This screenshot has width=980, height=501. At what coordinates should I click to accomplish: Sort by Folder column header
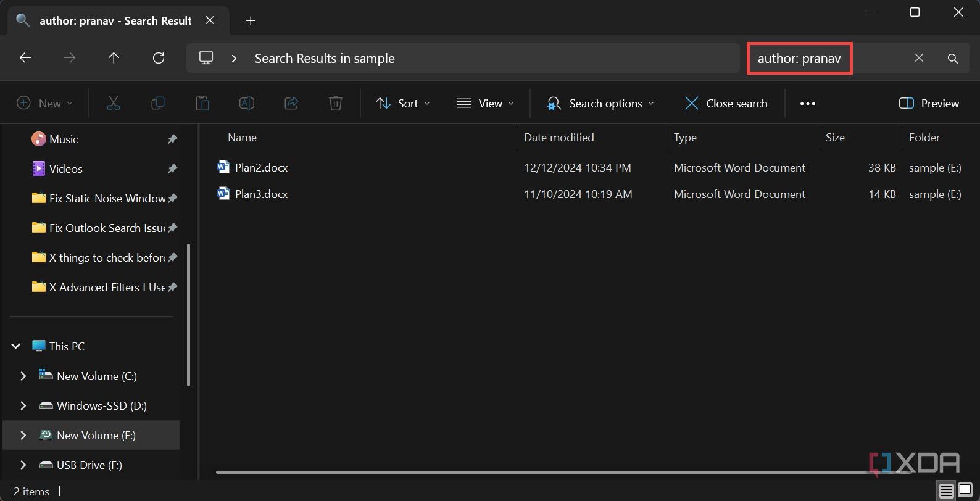[x=924, y=138]
